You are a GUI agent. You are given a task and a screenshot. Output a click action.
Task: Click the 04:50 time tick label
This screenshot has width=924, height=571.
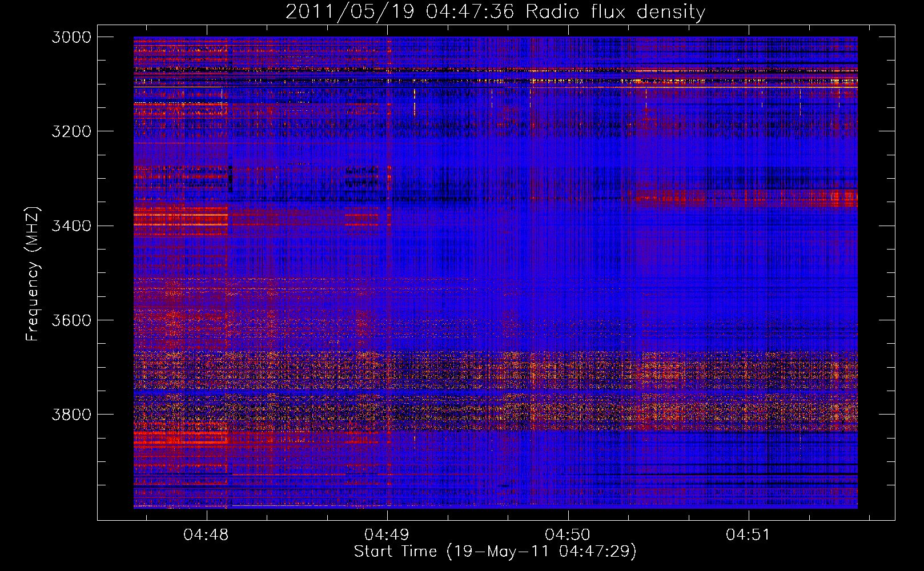(568, 535)
